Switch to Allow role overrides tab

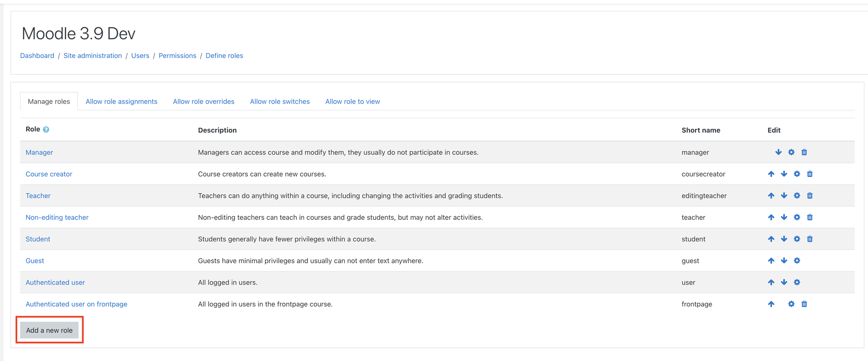click(204, 101)
